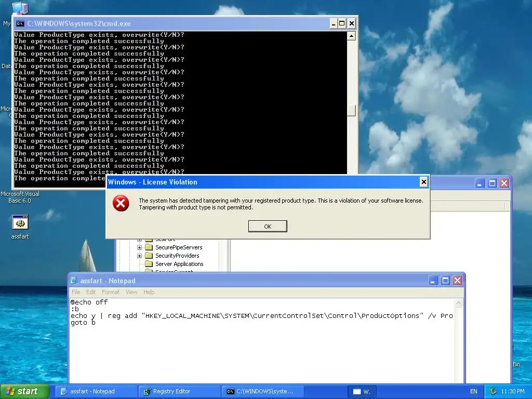The height and width of the screenshot is (399, 532).
Task: Switch to assfart - Notepad taskbar button
Action: (x=96, y=391)
